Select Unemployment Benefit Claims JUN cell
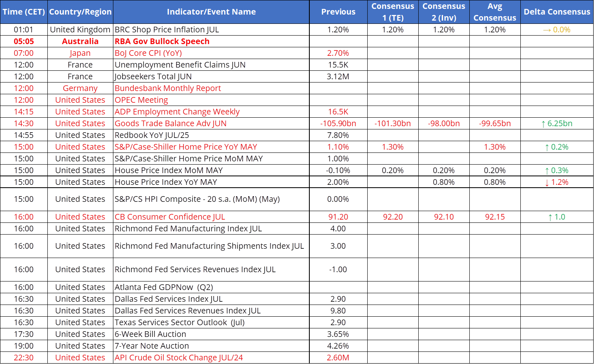This screenshot has height=364, width=594. [x=211, y=65]
